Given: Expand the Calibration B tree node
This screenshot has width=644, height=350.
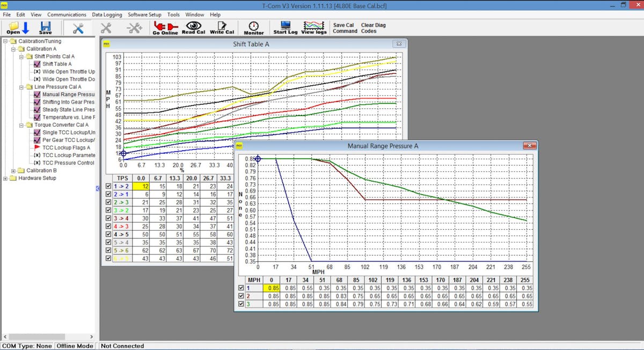Looking at the screenshot, I should click(14, 171).
